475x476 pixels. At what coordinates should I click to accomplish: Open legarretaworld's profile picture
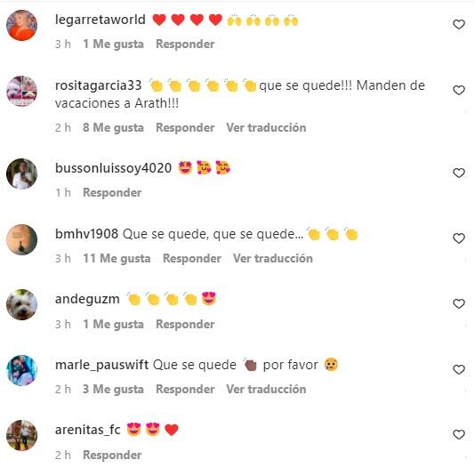point(22,25)
